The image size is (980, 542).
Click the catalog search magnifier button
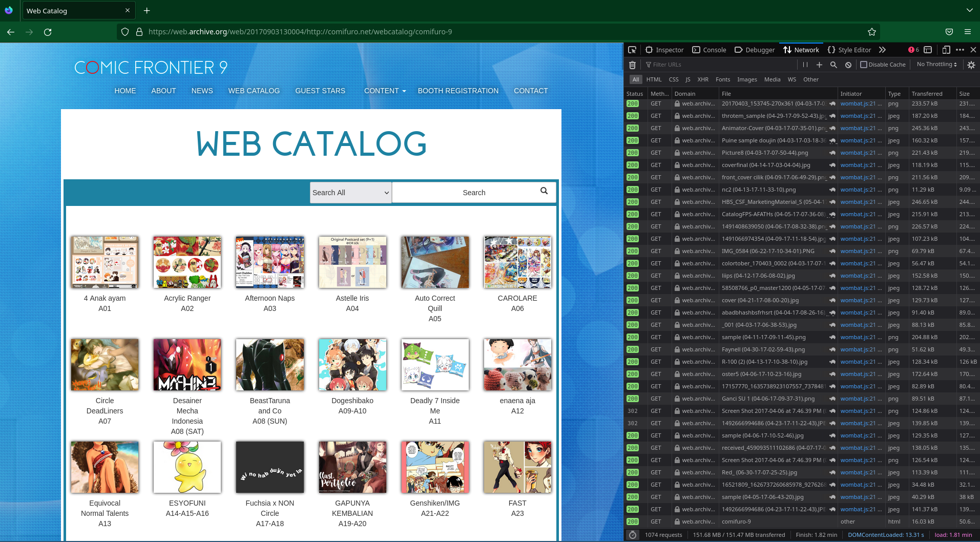[x=544, y=191]
